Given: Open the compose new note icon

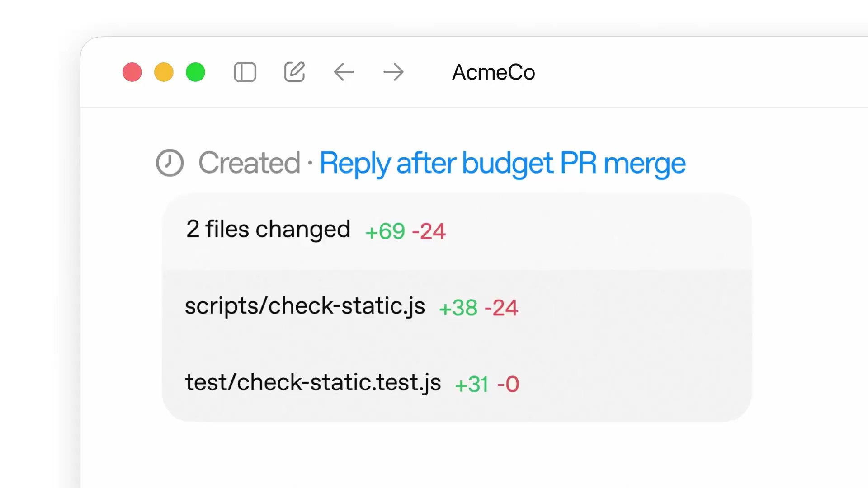Looking at the screenshot, I should point(294,72).
